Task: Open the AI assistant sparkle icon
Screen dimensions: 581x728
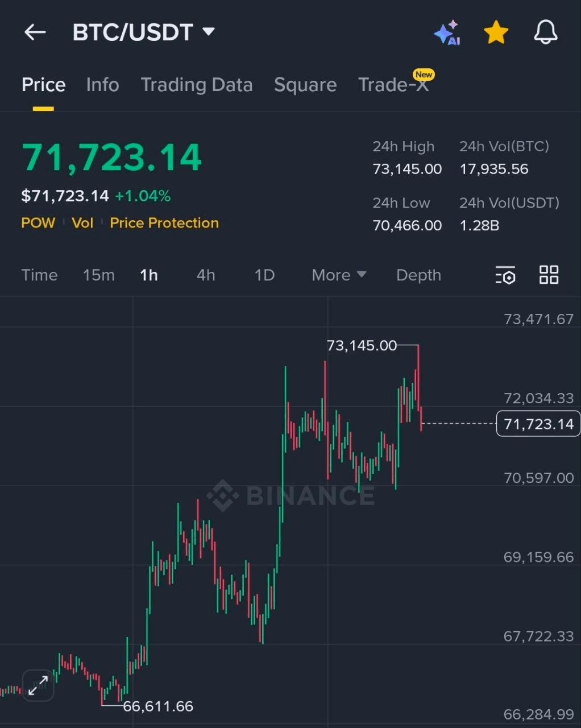Action: (447, 33)
